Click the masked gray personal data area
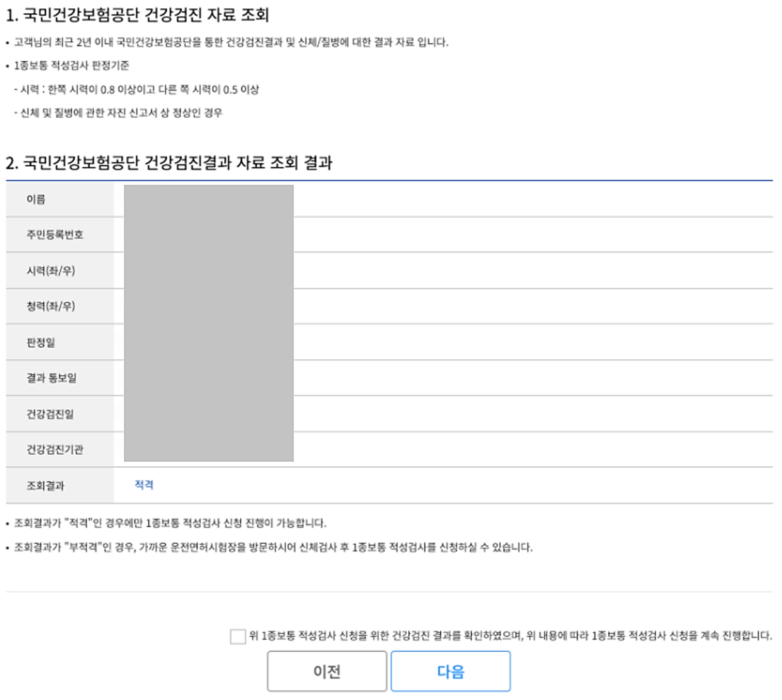 [x=209, y=323]
